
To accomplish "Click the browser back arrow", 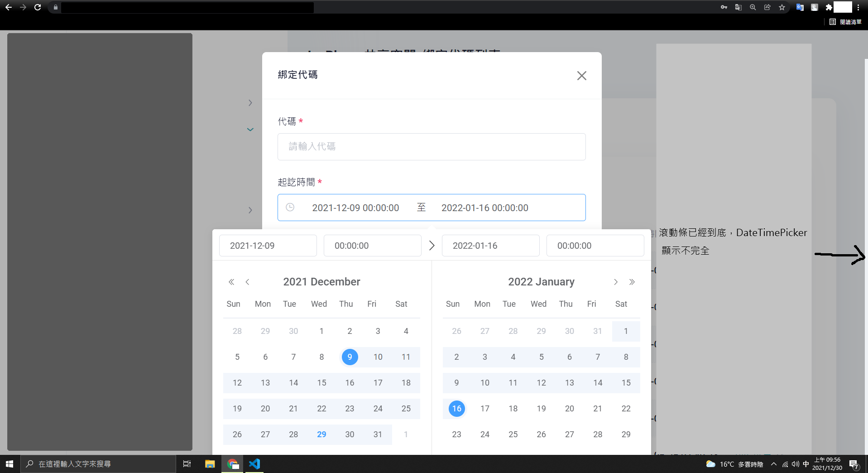I will tap(9, 7).
